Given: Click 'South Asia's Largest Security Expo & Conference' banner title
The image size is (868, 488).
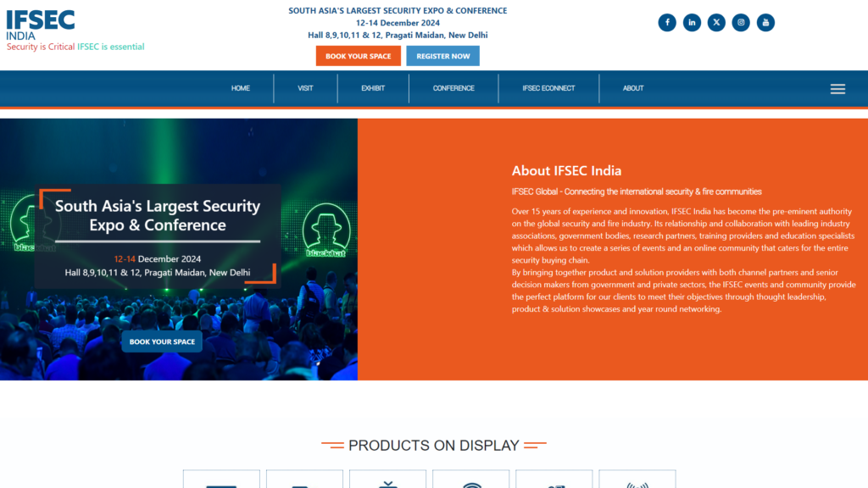Looking at the screenshot, I should [157, 215].
